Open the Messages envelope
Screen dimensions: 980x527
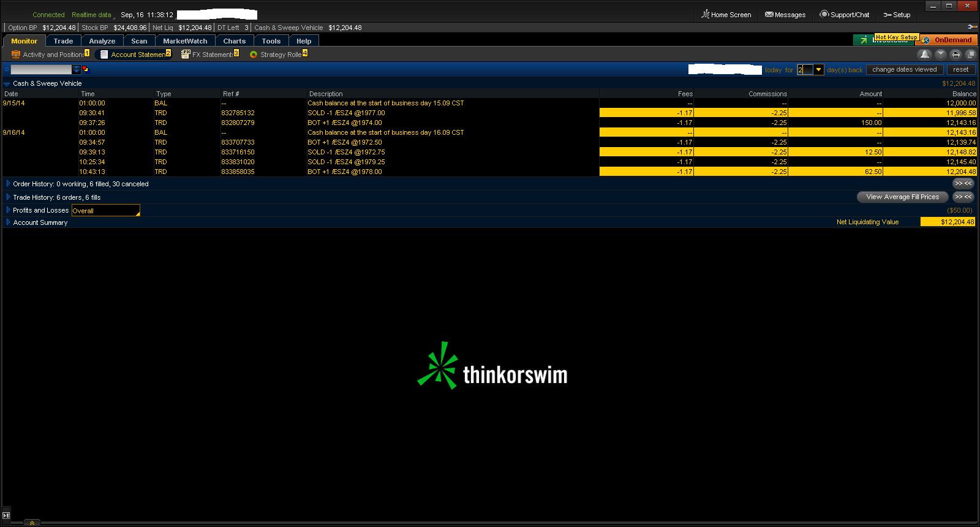[x=785, y=15]
